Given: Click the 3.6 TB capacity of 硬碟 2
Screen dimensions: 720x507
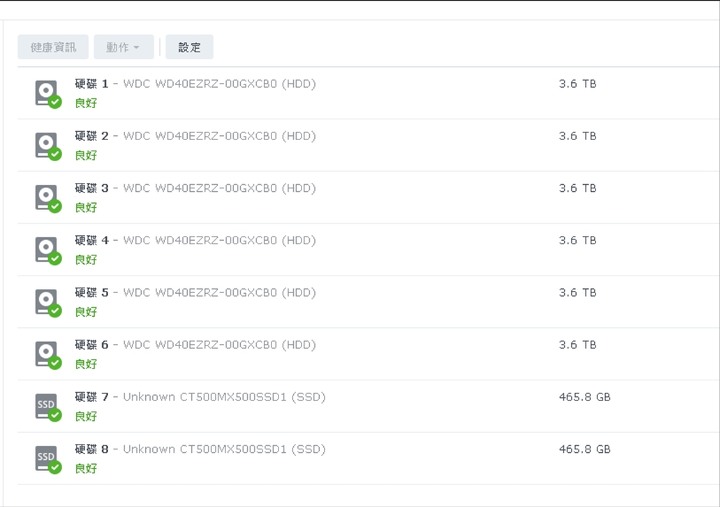Looking at the screenshot, I should pyautogui.click(x=577, y=136).
